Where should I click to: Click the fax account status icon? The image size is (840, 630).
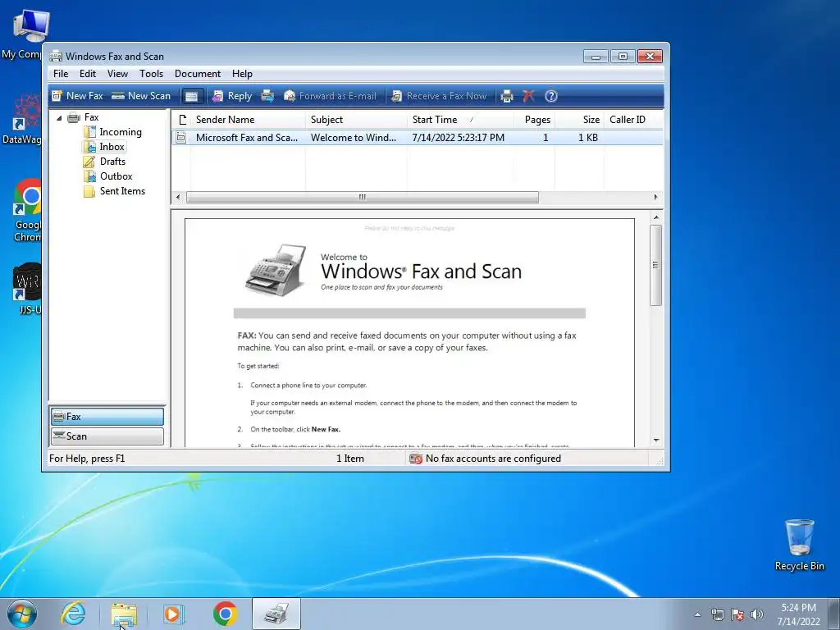416,459
